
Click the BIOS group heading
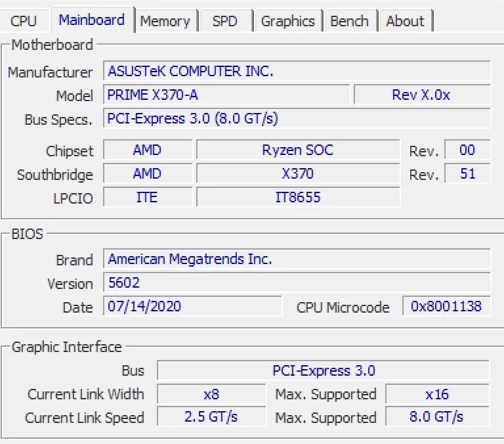click(x=27, y=234)
